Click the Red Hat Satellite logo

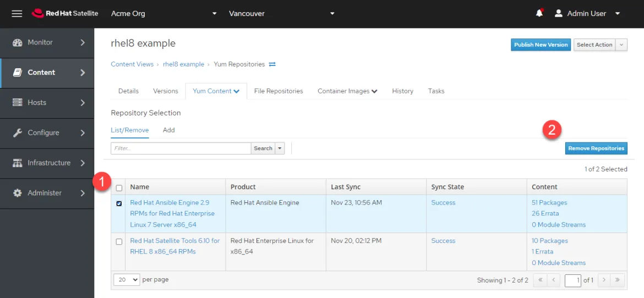65,13
